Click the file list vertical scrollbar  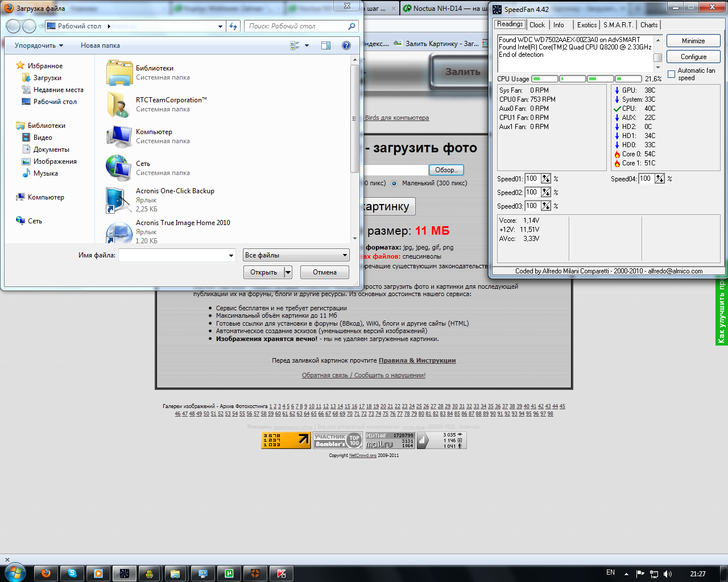point(355,118)
